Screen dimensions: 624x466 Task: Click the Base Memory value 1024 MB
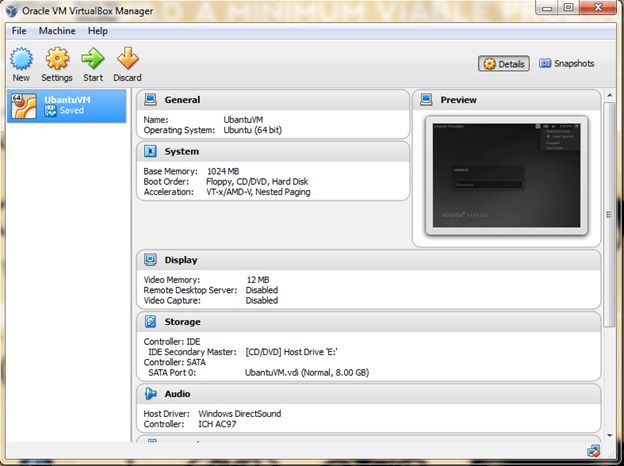[223, 172]
